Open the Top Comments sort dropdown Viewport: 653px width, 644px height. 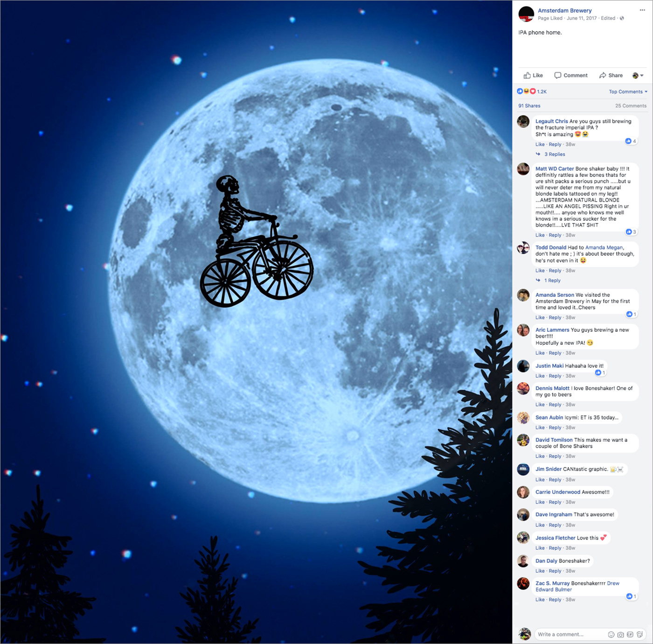pyautogui.click(x=628, y=91)
